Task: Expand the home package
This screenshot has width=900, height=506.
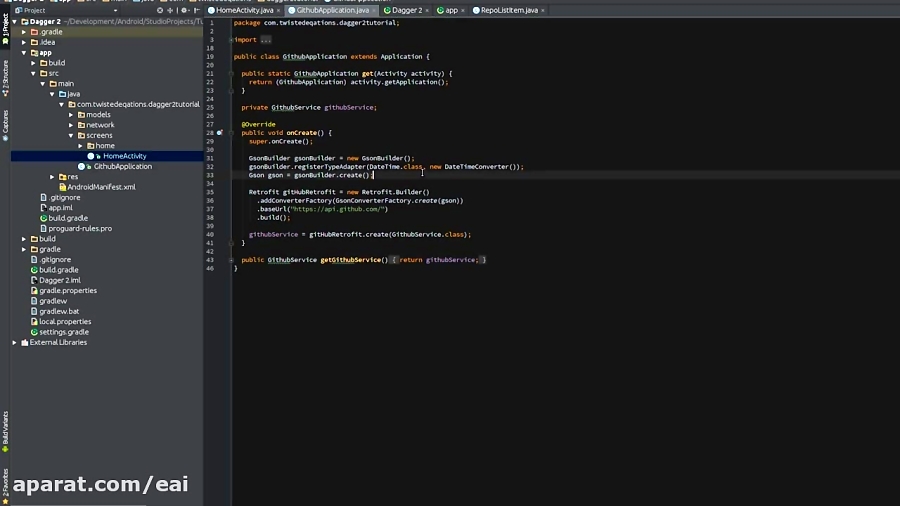Action: tap(80, 146)
